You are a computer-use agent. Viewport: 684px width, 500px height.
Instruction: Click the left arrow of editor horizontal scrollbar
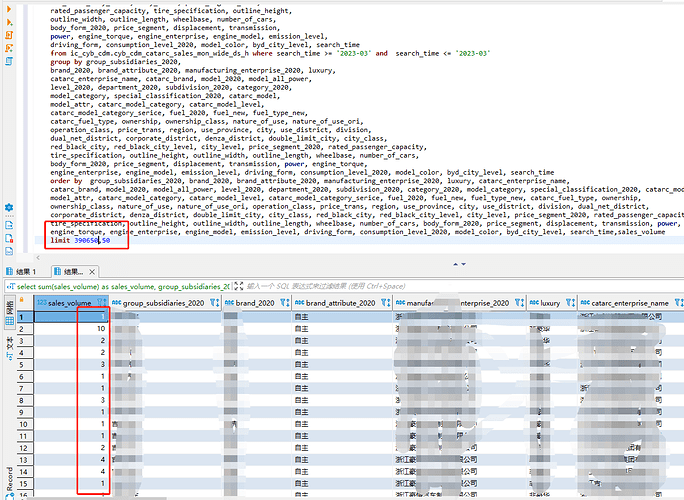[x=38, y=257]
